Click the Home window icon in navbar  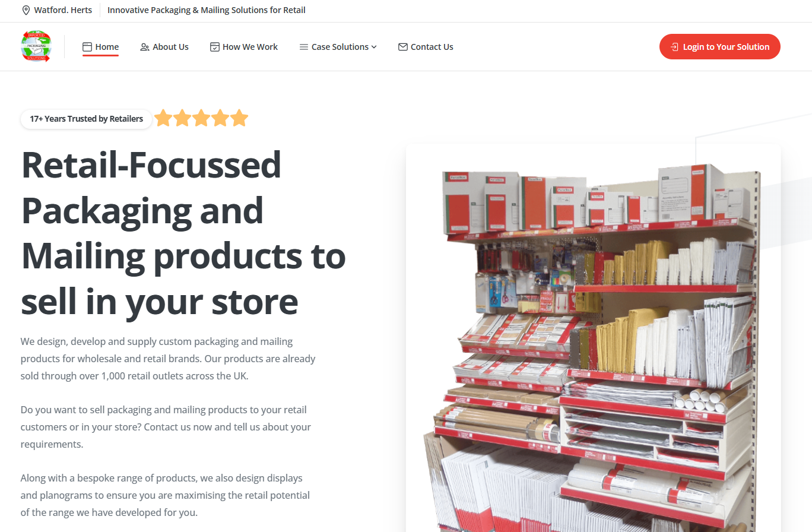pos(87,47)
